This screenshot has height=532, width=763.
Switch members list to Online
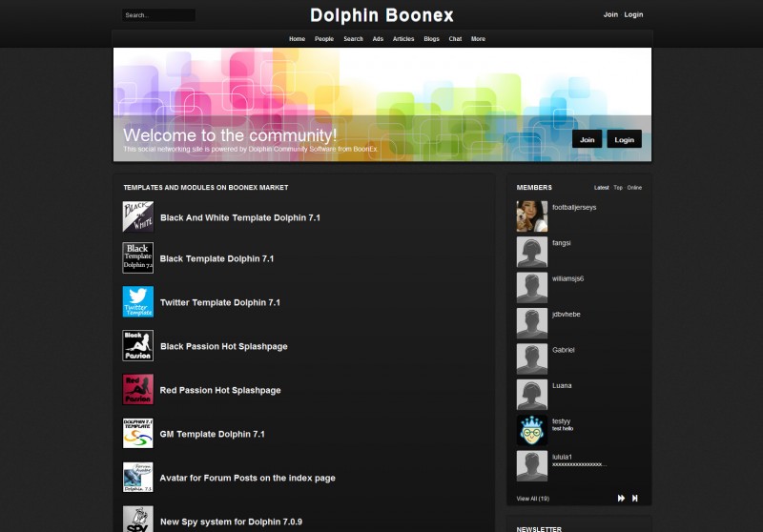pyautogui.click(x=634, y=188)
